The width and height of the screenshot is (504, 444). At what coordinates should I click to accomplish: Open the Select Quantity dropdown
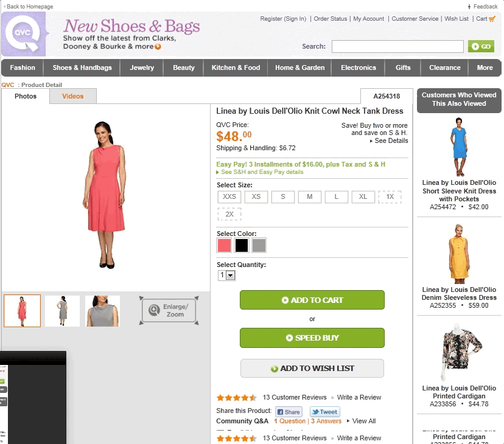[226, 276]
